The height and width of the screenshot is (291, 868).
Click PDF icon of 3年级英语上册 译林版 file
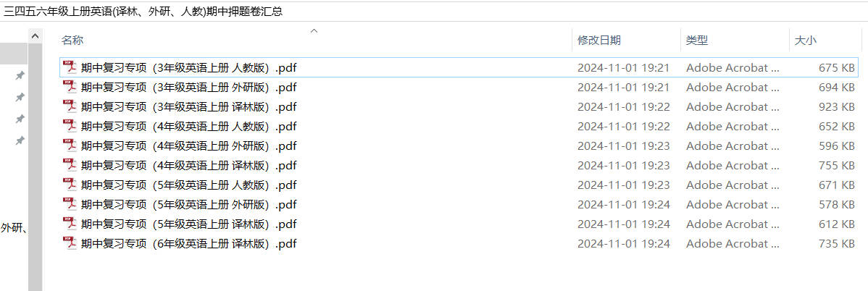click(x=70, y=106)
